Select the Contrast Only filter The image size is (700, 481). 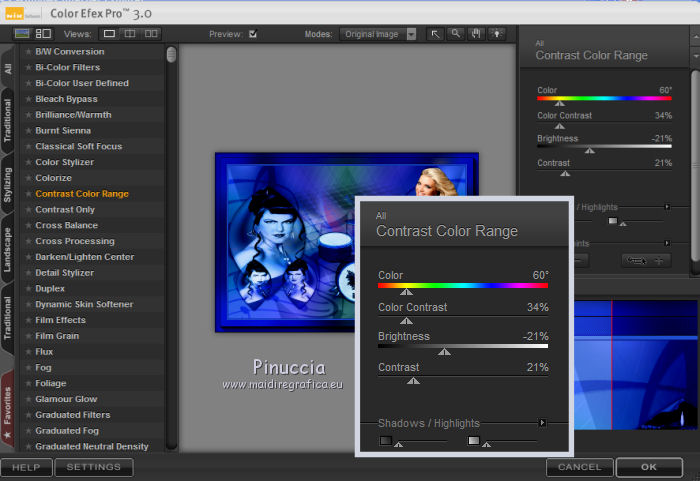(65, 209)
